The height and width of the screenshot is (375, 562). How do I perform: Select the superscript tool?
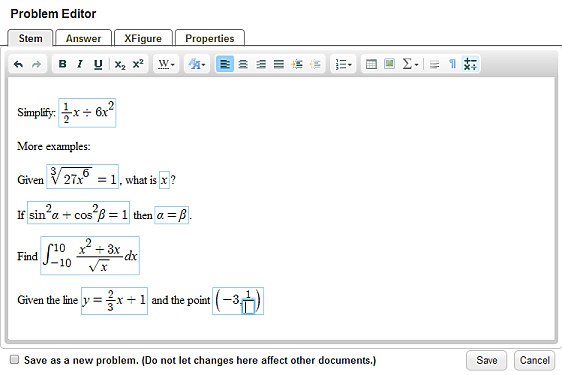(x=138, y=64)
